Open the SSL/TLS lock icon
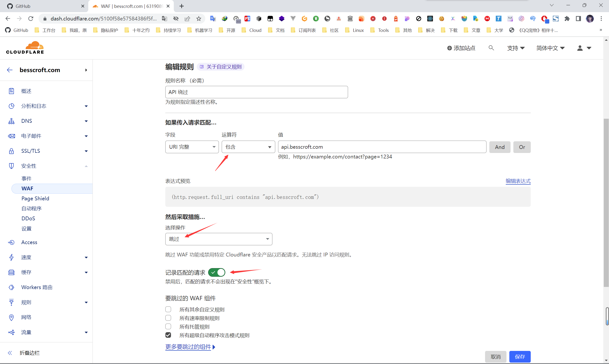This screenshot has width=609, height=364. (x=11, y=151)
